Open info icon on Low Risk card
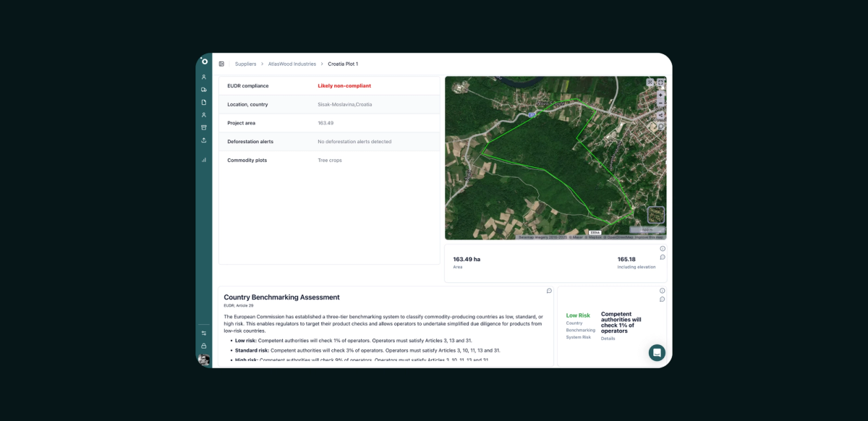868x421 pixels. pos(663,291)
